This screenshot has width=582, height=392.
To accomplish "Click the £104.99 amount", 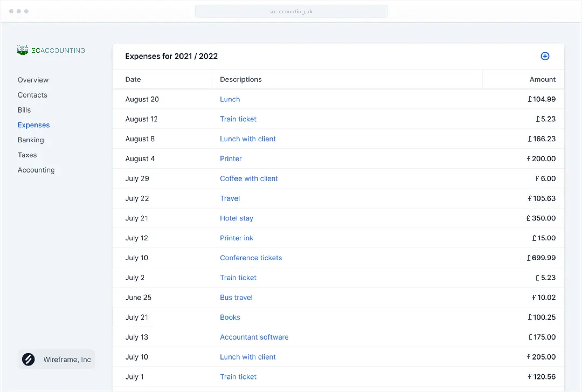I will [x=542, y=99].
